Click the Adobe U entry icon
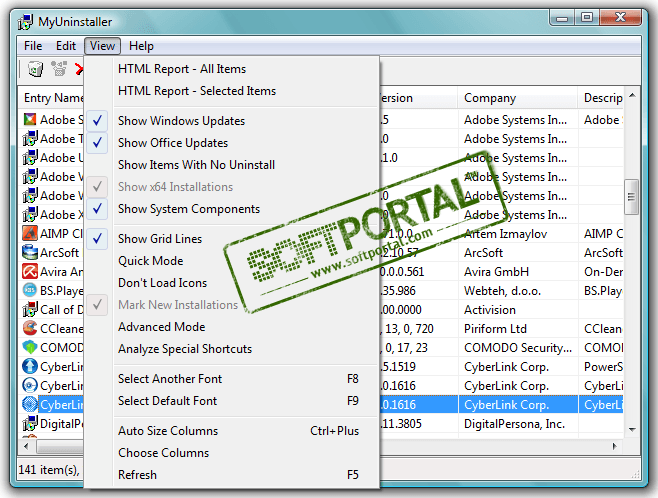Viewport: 658px width, 498px height. pyautogui.click(x=30, y=158)
